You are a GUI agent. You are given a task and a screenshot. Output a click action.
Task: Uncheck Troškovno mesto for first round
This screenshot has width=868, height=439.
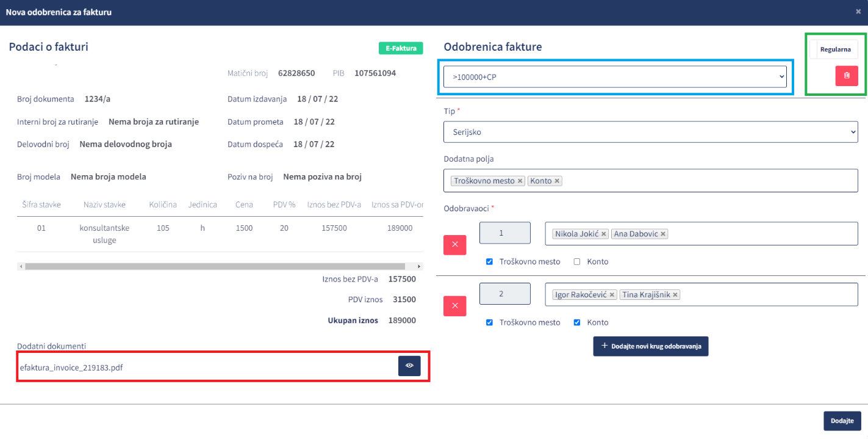[489, 261]
